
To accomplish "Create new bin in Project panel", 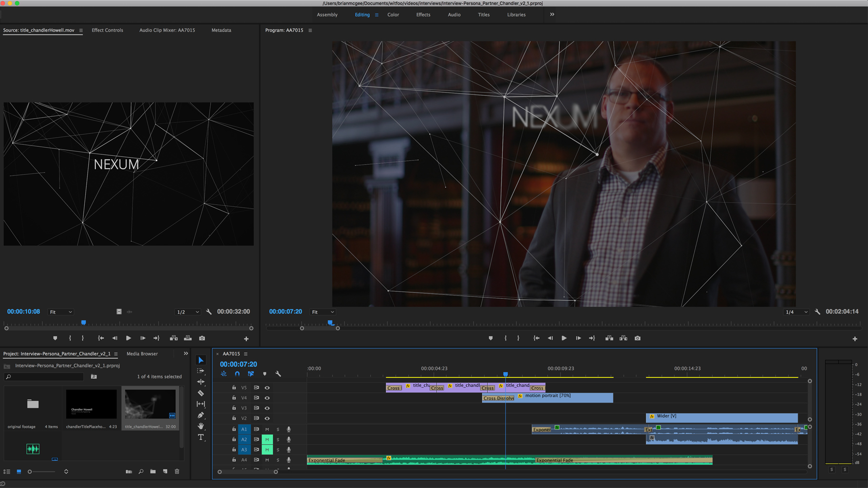I will point(153,472).
